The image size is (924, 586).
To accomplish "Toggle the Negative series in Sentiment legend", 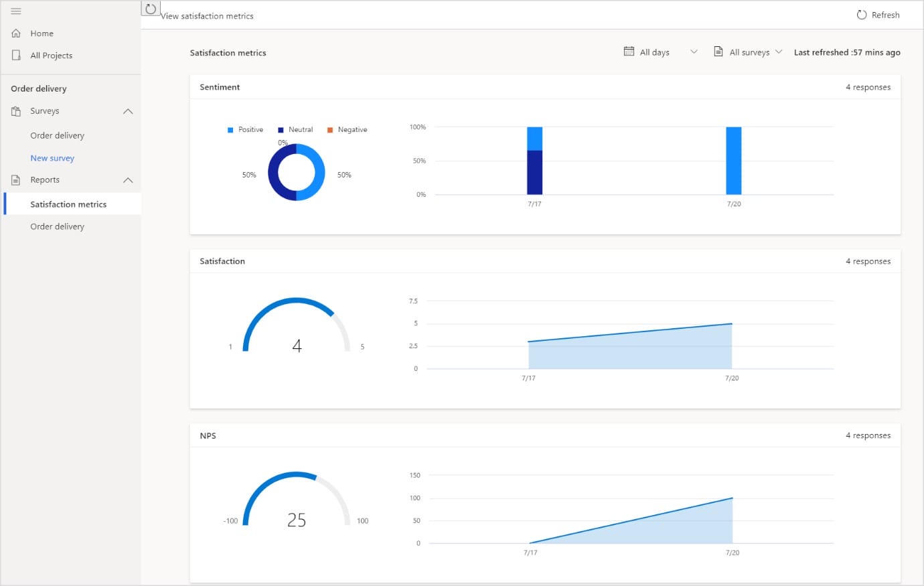I will click(348, 129).
